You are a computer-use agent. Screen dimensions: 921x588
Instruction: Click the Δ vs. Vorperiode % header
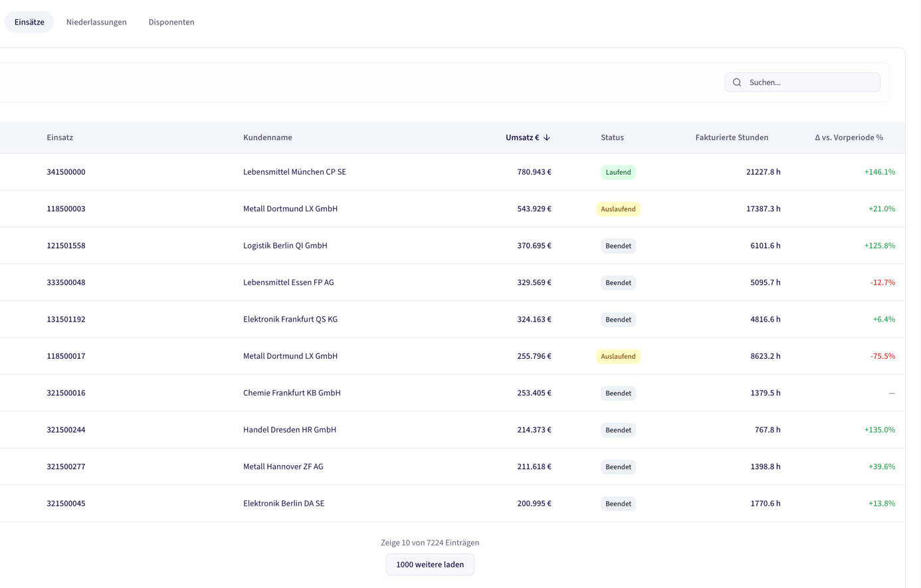coord(849,138)
